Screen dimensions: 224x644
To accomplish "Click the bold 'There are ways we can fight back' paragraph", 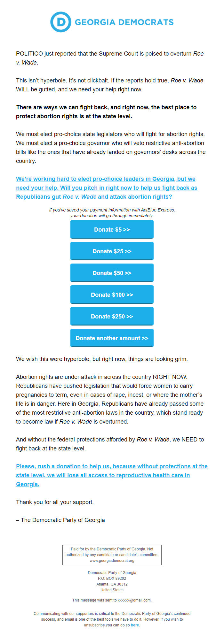I will [106, 112].
